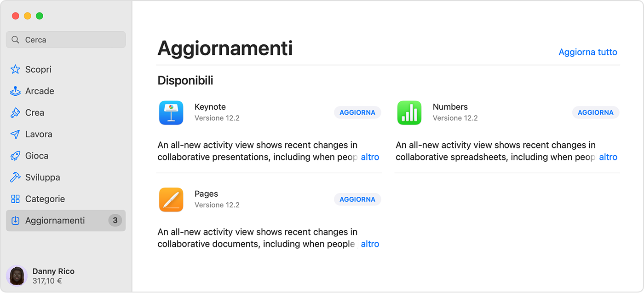The image size is (644, 293).
Task: Open the Keynote app icon
Action: pyautogui.click(x=171, y=112)
